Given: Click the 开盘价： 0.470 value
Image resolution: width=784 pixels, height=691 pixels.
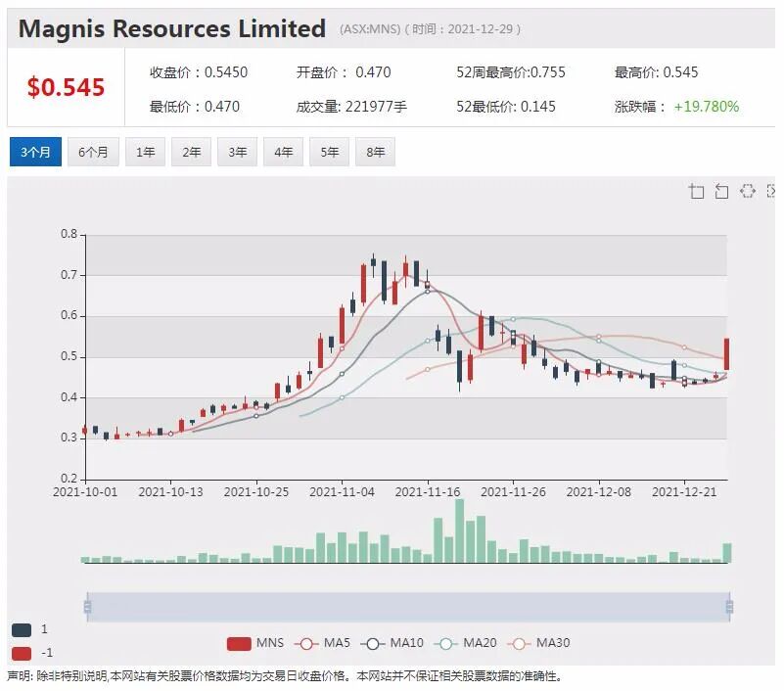Looking at the screenshot, I should [344, 72].
